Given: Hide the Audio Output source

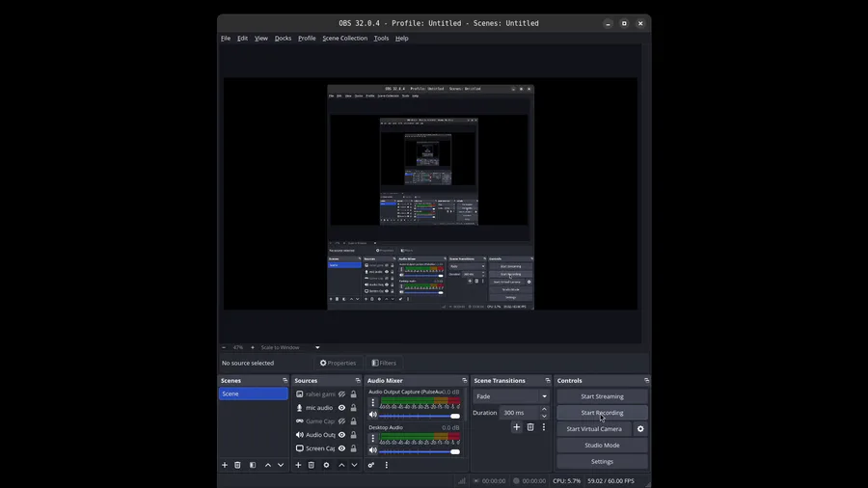Looking at the screenshot, I should [342, 435].
